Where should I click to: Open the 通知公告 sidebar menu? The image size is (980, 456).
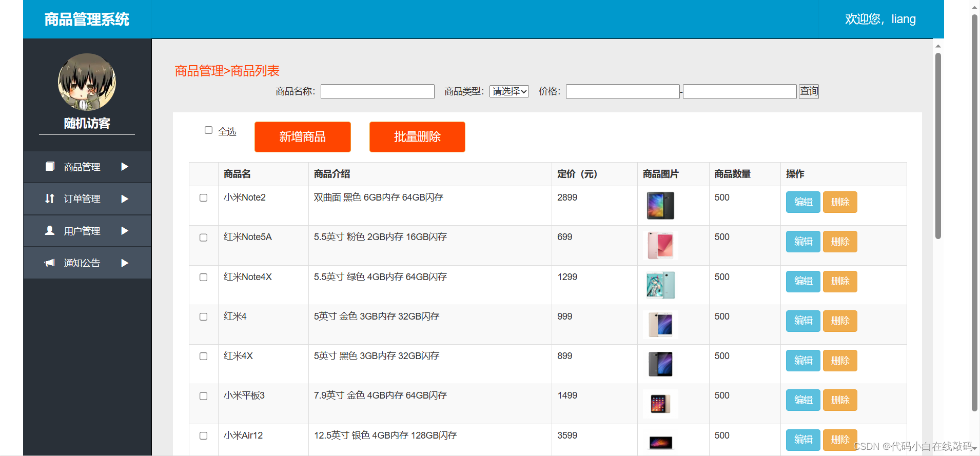[87, 263]
